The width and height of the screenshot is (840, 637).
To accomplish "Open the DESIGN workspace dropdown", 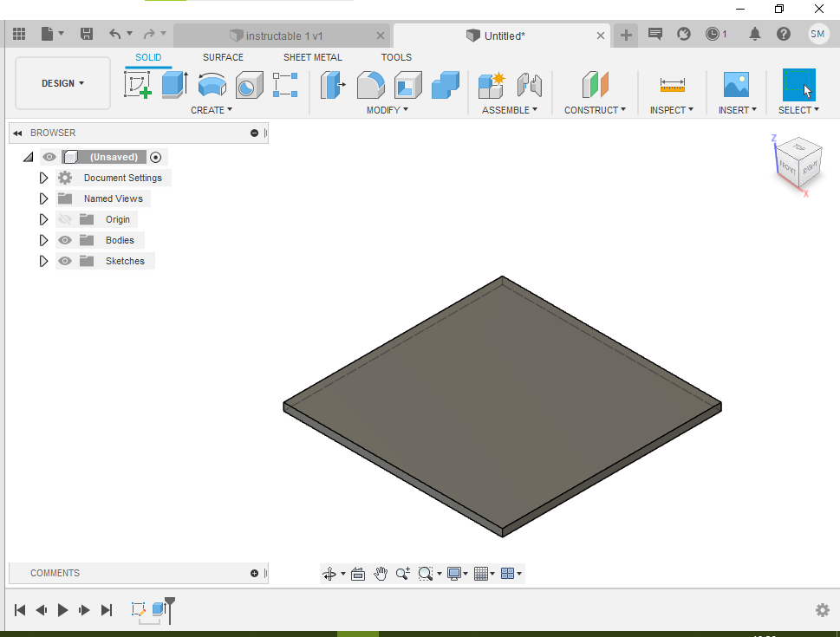I will point(62,83).
